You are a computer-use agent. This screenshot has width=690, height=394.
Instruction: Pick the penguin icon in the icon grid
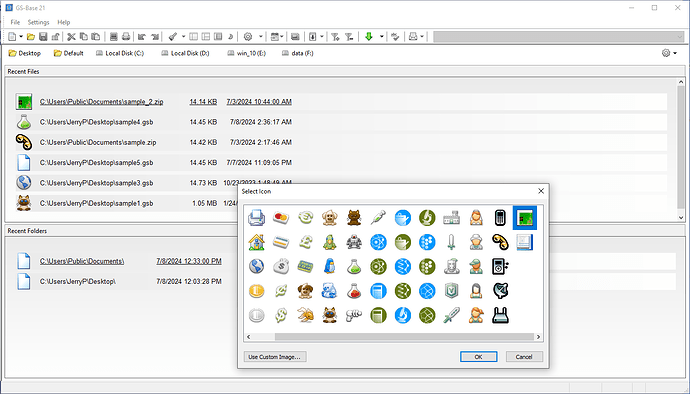[x=330, y=266]
